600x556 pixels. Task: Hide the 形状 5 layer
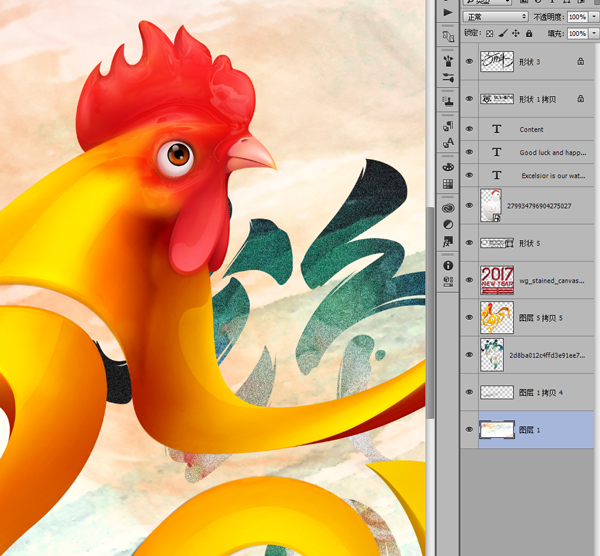[469, 243]
